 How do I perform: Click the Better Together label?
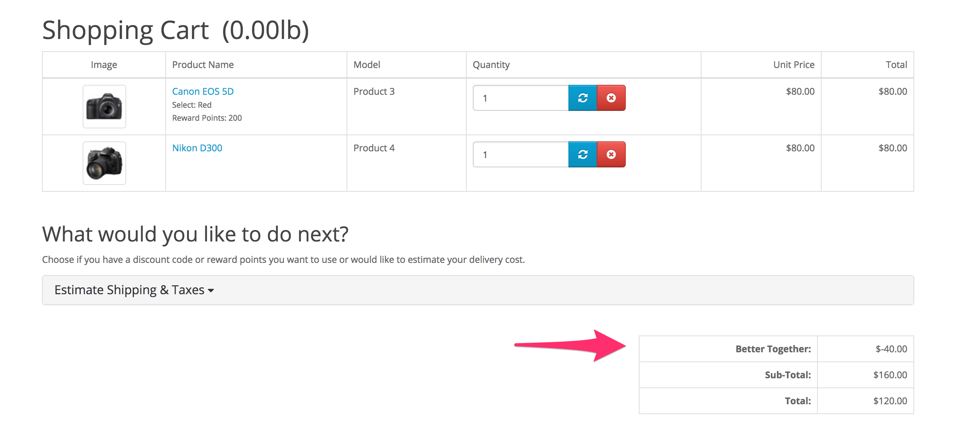point(773,349)
